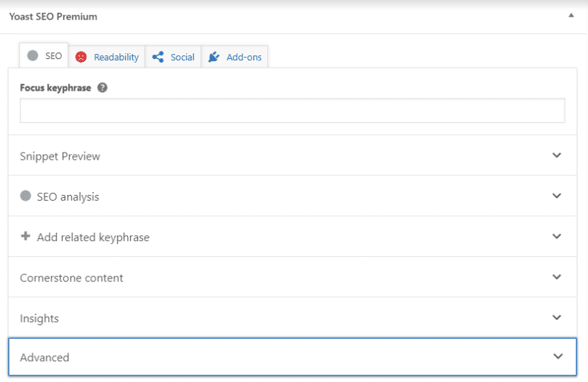Click the Add related keyphrase label
The width and height of the screenshot is (588, 382).
click(x=93, y=237)
